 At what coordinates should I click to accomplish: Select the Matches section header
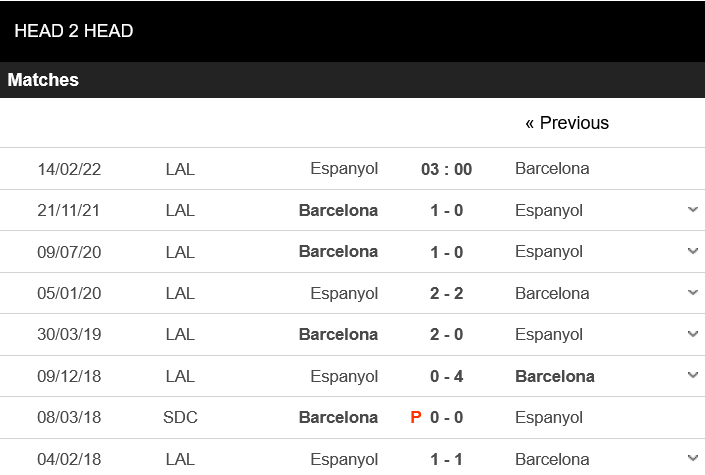43,80
